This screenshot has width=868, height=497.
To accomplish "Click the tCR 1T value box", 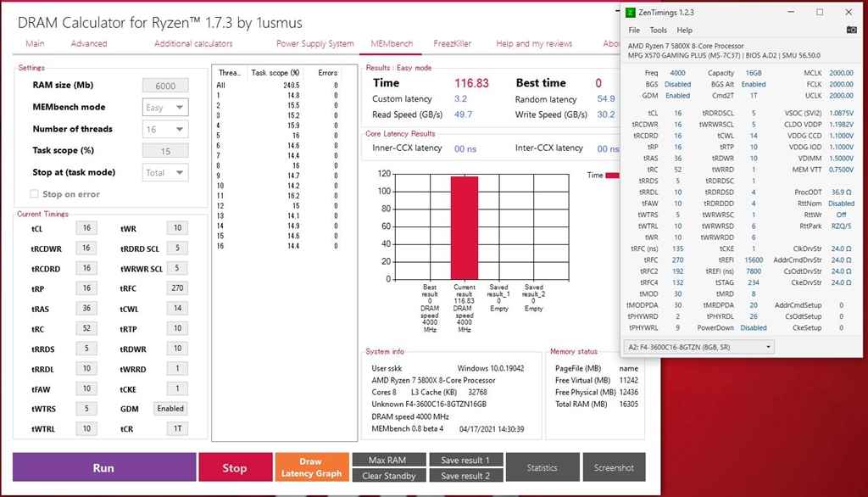I will [x=177, y=428].
